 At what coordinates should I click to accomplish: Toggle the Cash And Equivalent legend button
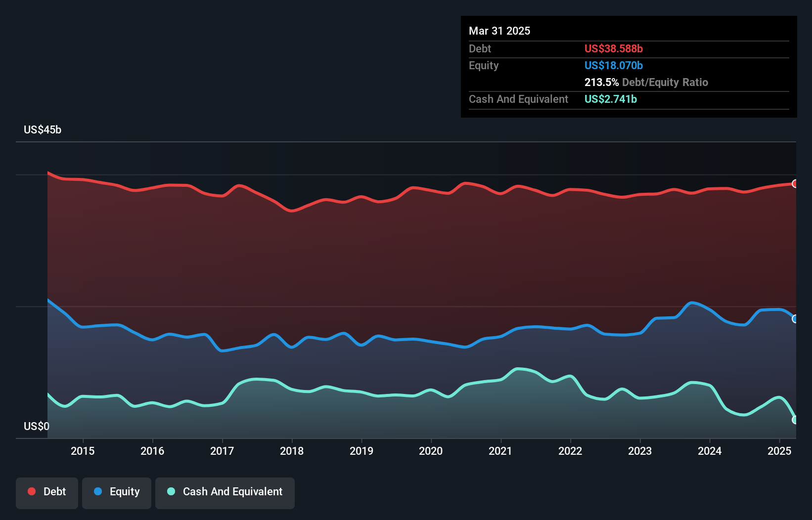[x=225, y=493]
